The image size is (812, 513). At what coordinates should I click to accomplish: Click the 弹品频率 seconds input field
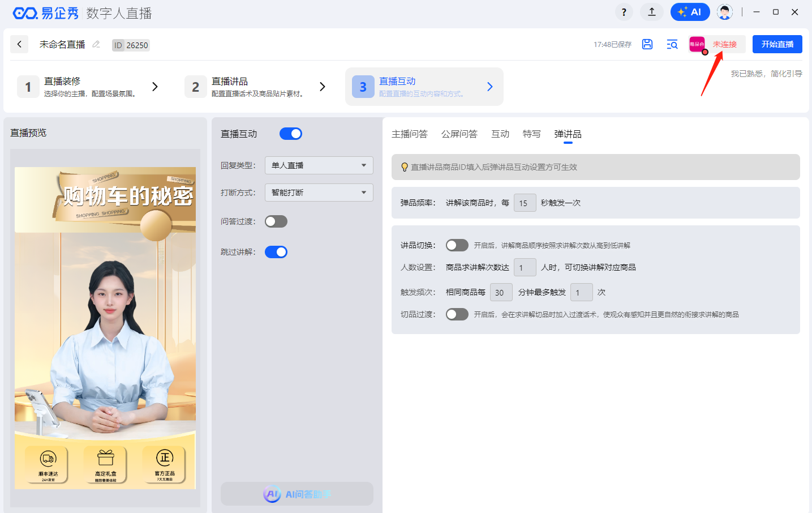coord(525,203)
